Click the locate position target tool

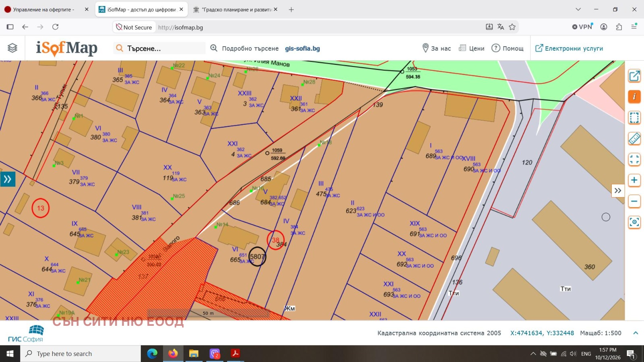pyautogui.click(x=634, y=222)
